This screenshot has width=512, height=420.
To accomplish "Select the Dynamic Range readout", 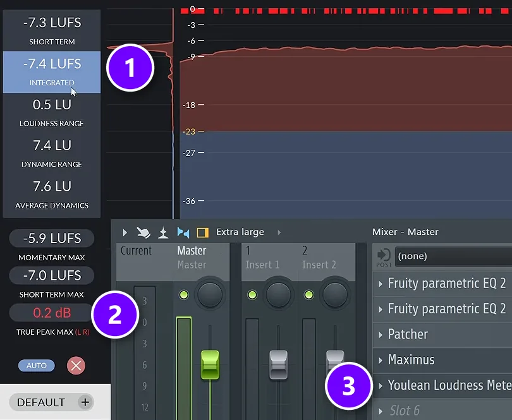I will [52, 153].
